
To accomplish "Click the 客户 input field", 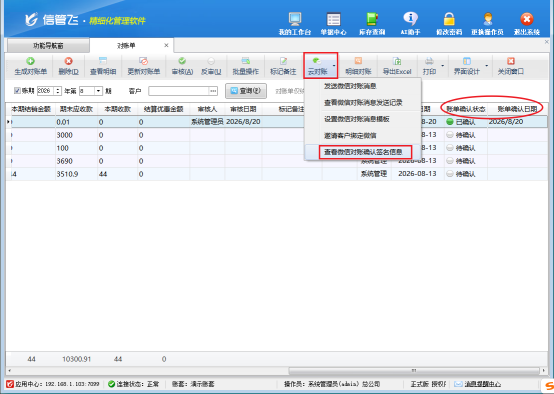I will [x=179, y=91].
